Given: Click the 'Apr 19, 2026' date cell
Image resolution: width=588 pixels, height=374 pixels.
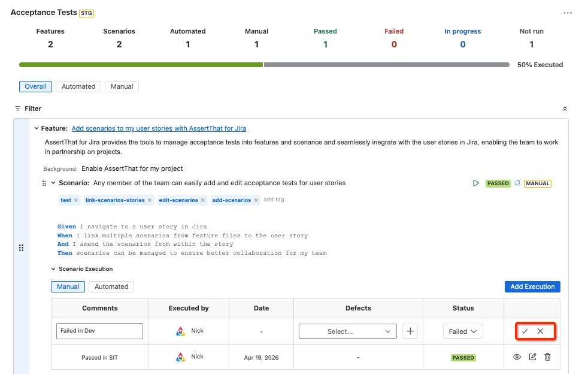Looking at the screenshot, I should 262,357.
